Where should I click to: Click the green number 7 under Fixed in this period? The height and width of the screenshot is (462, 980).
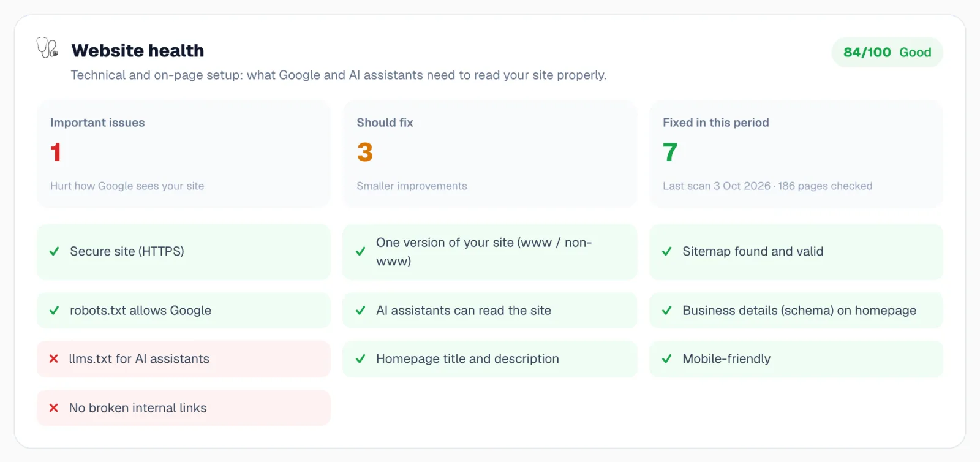(x=670, y=152)
